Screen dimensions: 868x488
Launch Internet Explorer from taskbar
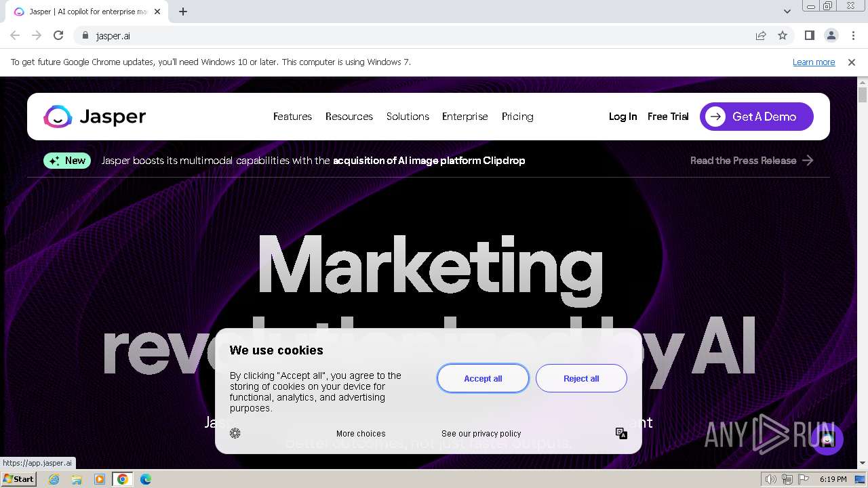(54, 479)
